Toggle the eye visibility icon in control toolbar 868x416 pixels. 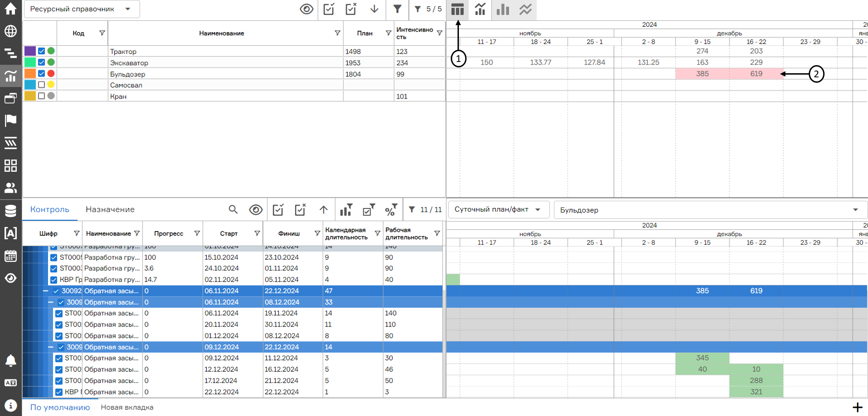click(256, 210)
